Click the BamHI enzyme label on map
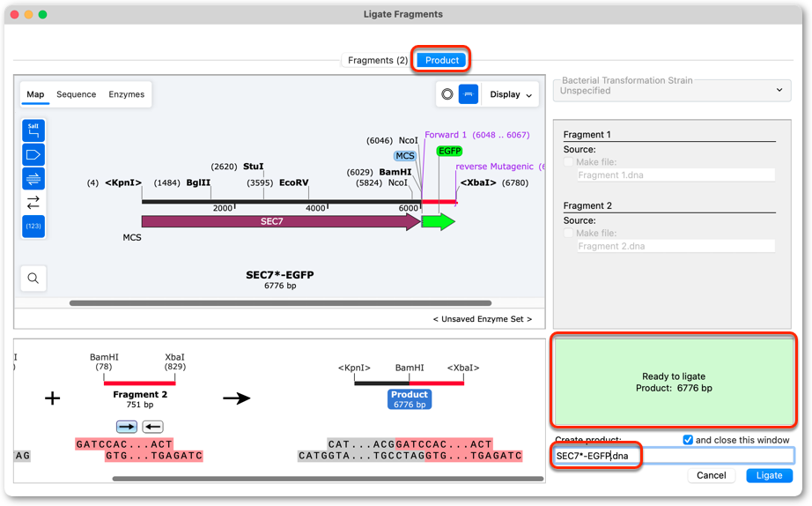Viewport: 812px width, 506px height. (395, 172)
